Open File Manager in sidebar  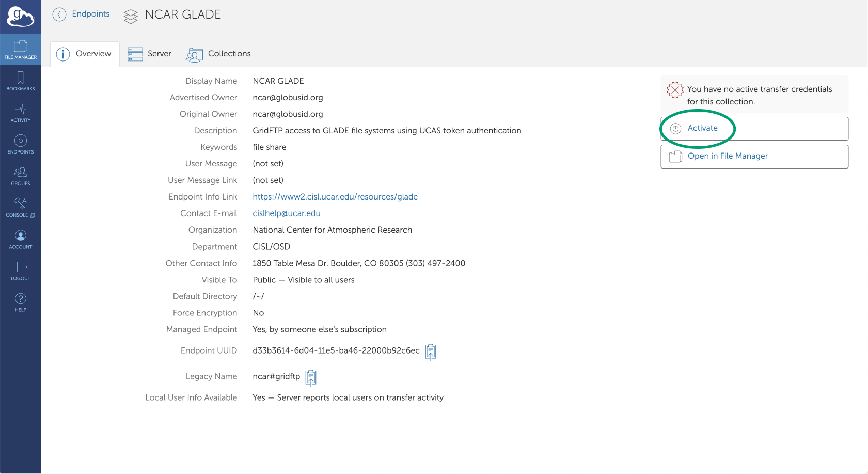pyautogui.click(x=21, y=50)
